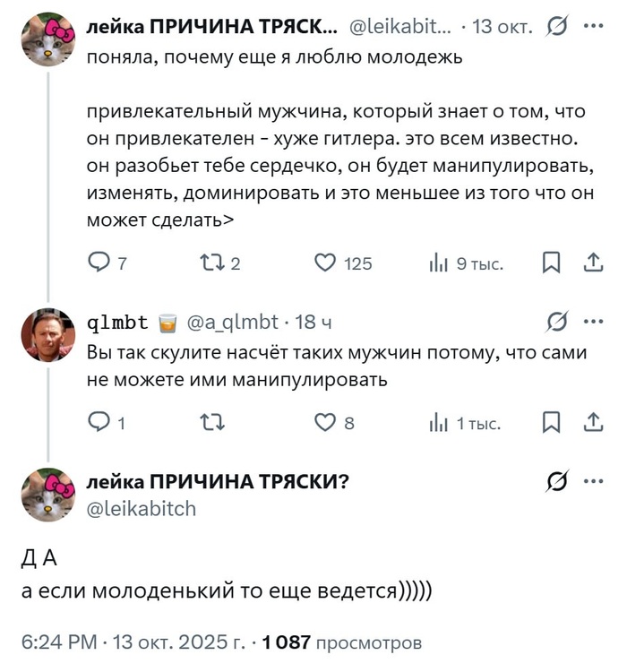The image size is (627, 672).
Task: Bookmark qlmbt's reply
Action: 553,423
